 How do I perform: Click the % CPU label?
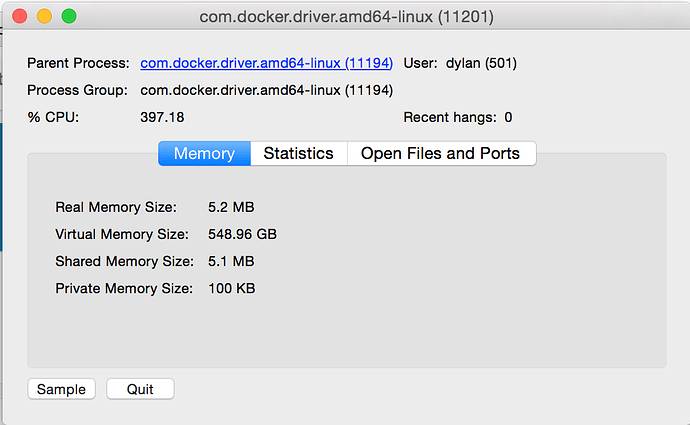pos(53,117)
